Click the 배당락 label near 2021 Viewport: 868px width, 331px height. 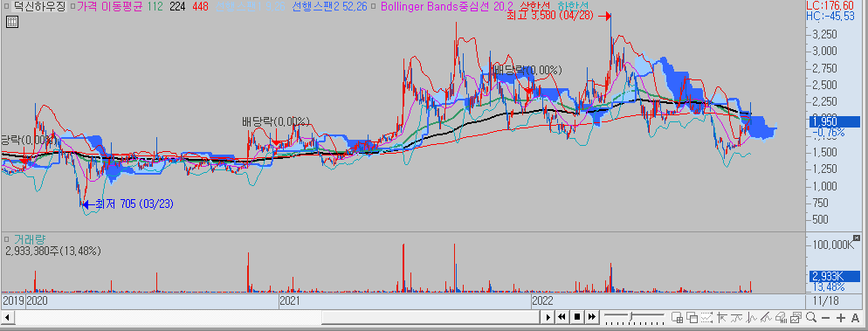click(275, 121)
